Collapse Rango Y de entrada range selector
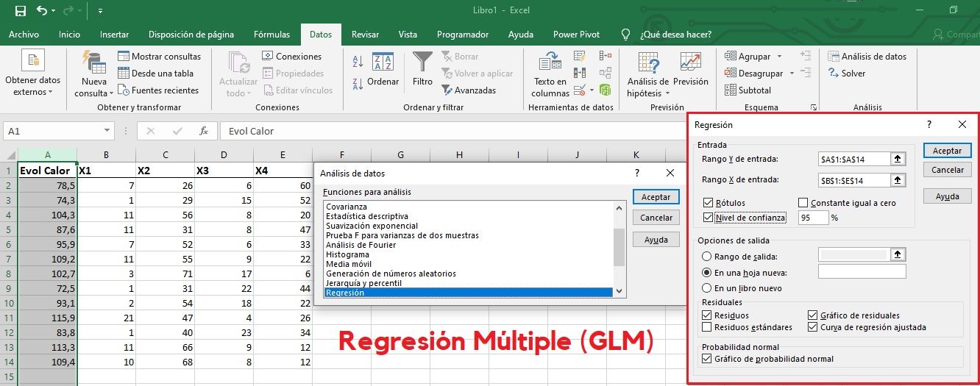 point(898,159)
